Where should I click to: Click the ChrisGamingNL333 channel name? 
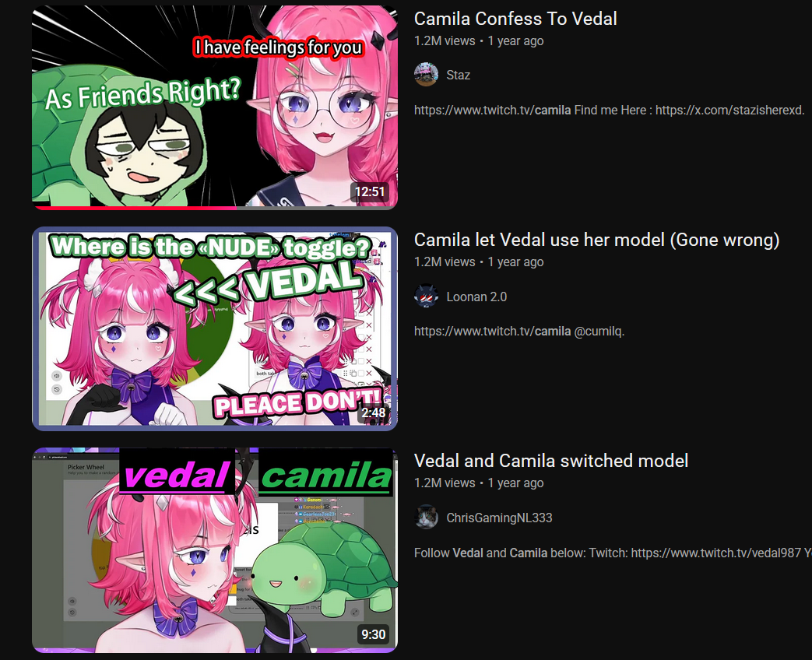pyautogui.click(x=499, y=518)
